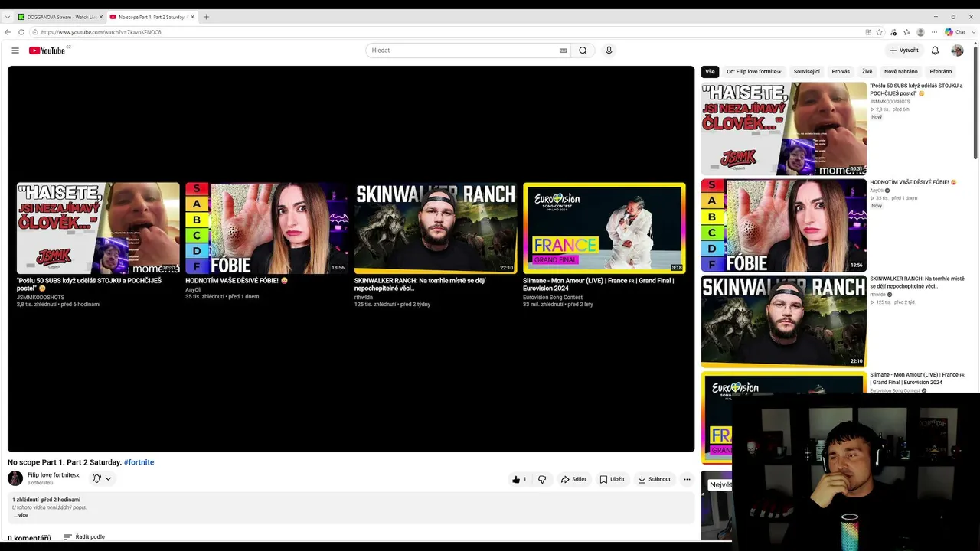Open the Řadit podle sort dropdown
The image size is (980, 551).
click(84, 537)
